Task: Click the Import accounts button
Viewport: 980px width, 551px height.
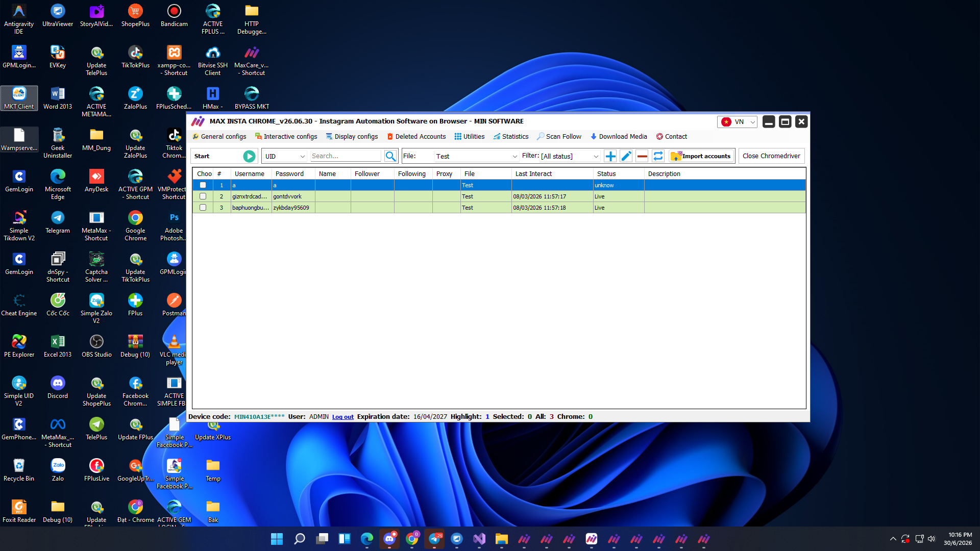Action: [x=702, y=156]
